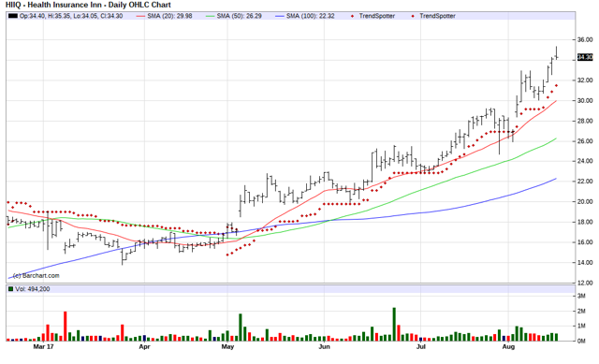Select the Mar 17 date label
This screenshot has height=364, width=599.
tap(44, 347)
